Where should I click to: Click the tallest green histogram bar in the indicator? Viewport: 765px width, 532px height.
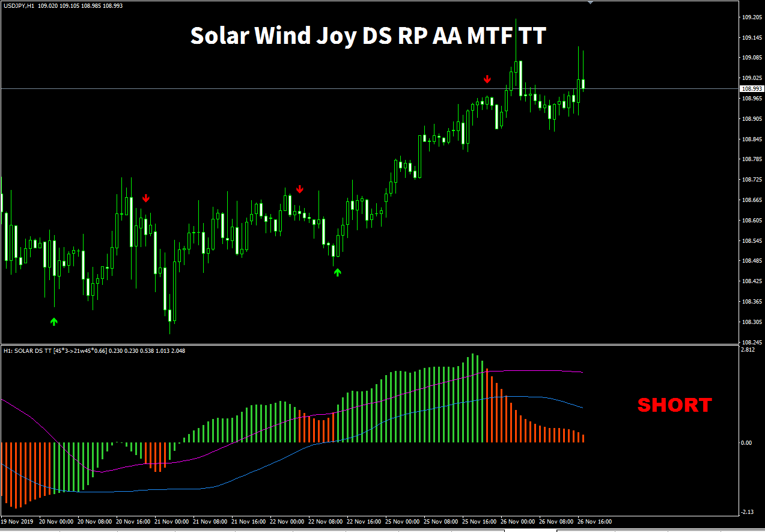[473, 373]
